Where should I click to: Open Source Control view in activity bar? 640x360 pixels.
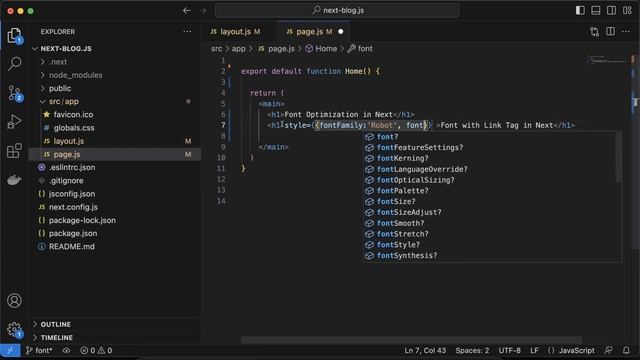14,93
